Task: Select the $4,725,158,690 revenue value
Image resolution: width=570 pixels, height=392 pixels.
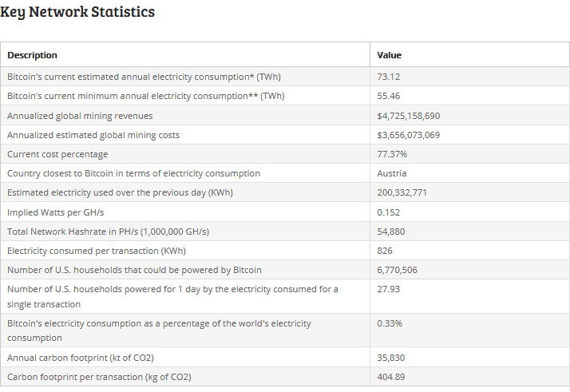Action: pyautogui.click(x=408, y=116)
